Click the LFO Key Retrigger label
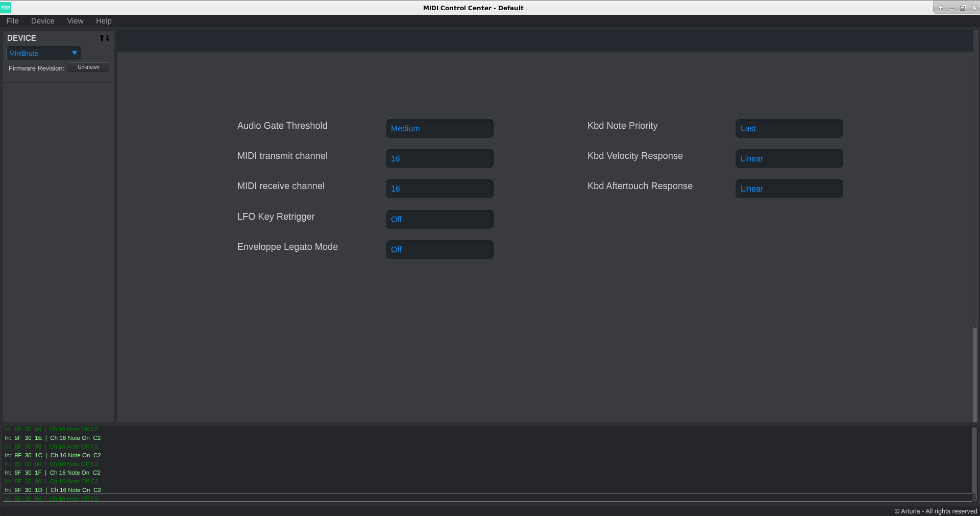 [276, 217]
